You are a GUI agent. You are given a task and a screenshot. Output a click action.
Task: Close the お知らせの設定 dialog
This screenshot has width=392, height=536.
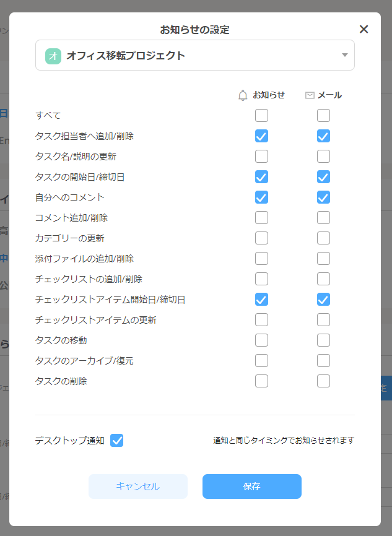(x=364, y=29)
